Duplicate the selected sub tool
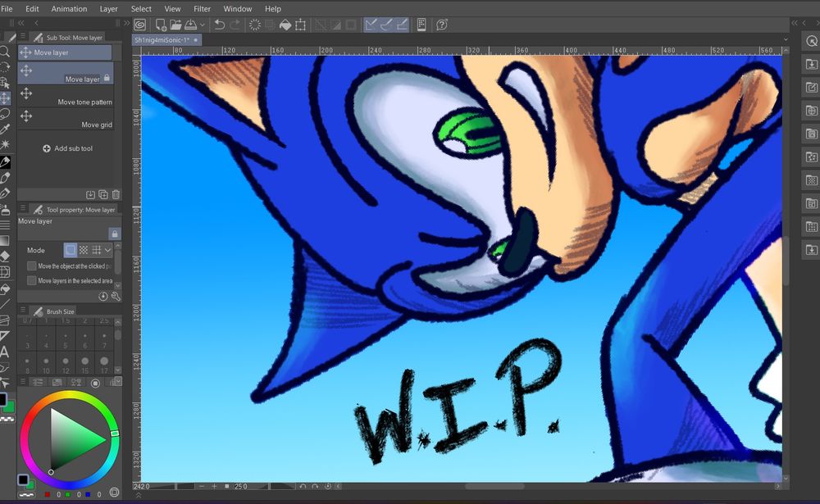 (x=103, y=194)
